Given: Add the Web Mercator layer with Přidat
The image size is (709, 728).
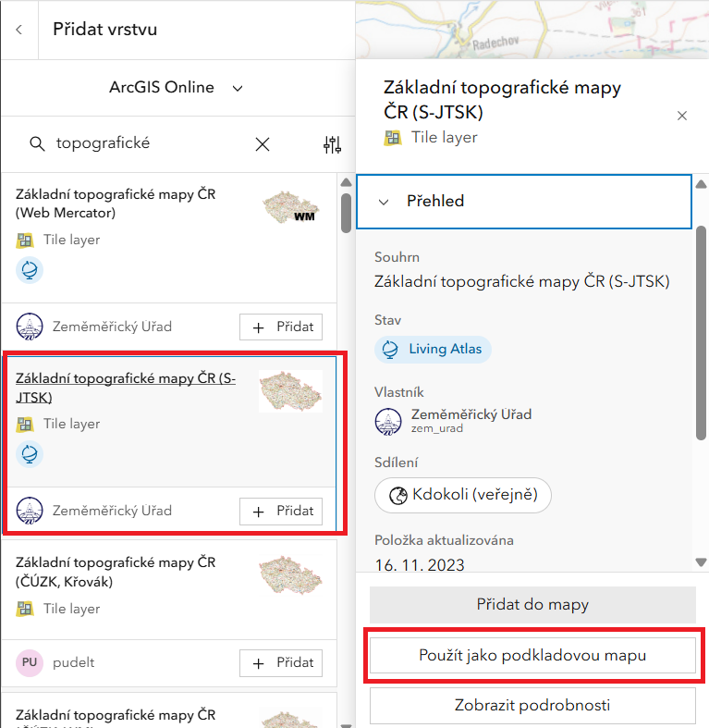Looking at the screenshot, I should (x=282, y=327).
